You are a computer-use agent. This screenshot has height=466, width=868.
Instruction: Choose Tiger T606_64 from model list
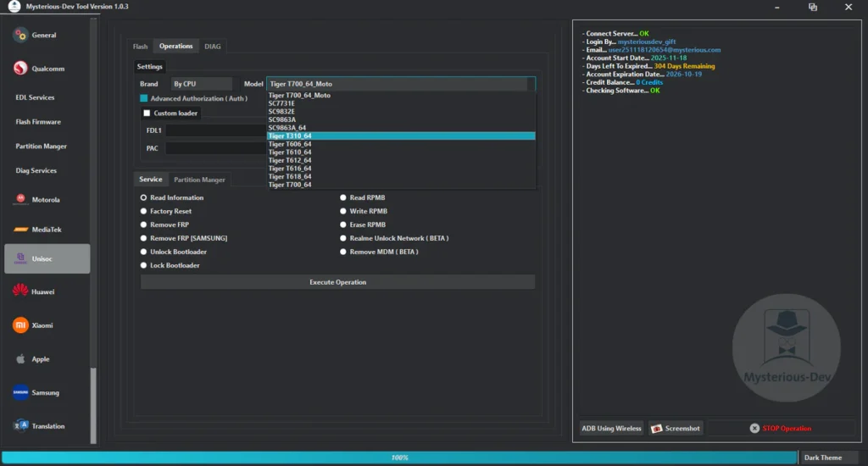[x=290, y=144]
